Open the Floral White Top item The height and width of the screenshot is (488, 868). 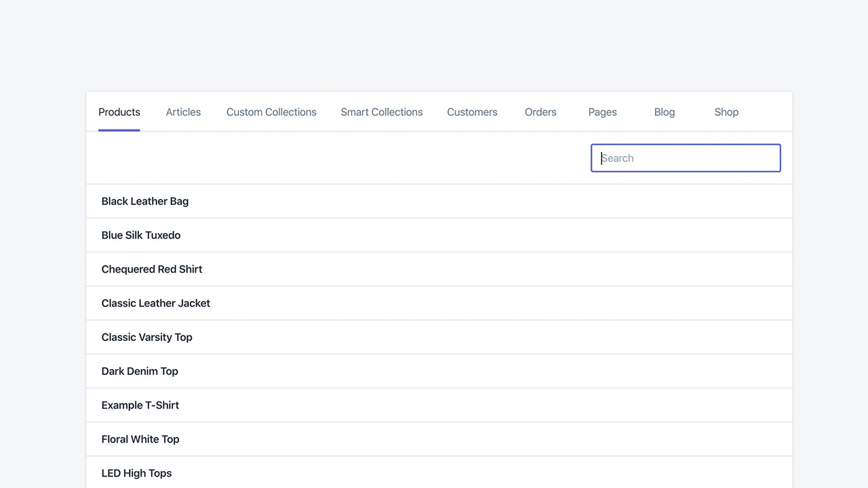(140, 439)
